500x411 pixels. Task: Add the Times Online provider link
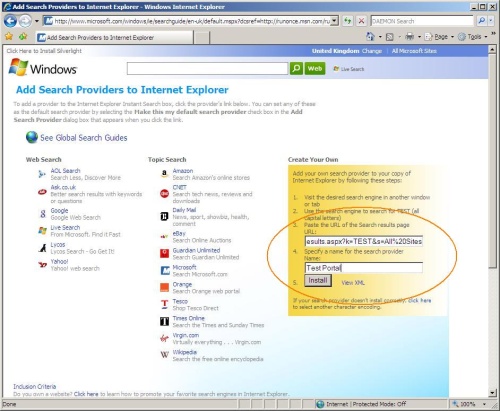(x=189, y=318)
